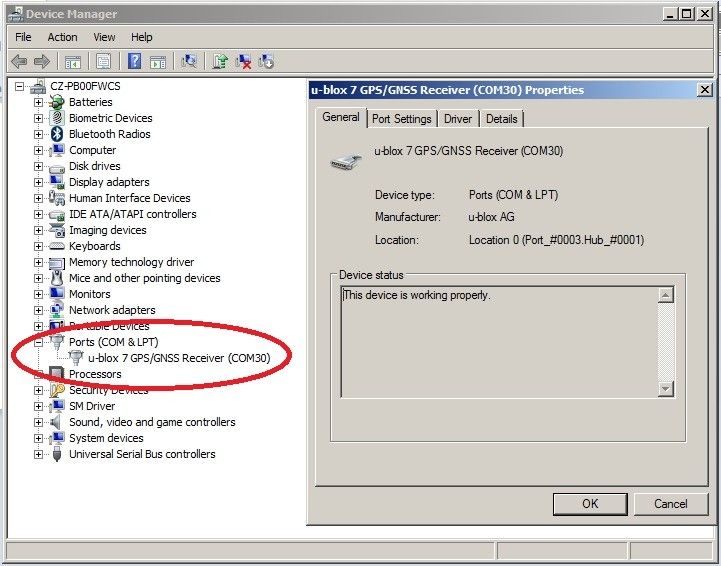This screenshot has height=566, width=721.
Task: Click the Back arrow toolbar icon
Action: 19,61
